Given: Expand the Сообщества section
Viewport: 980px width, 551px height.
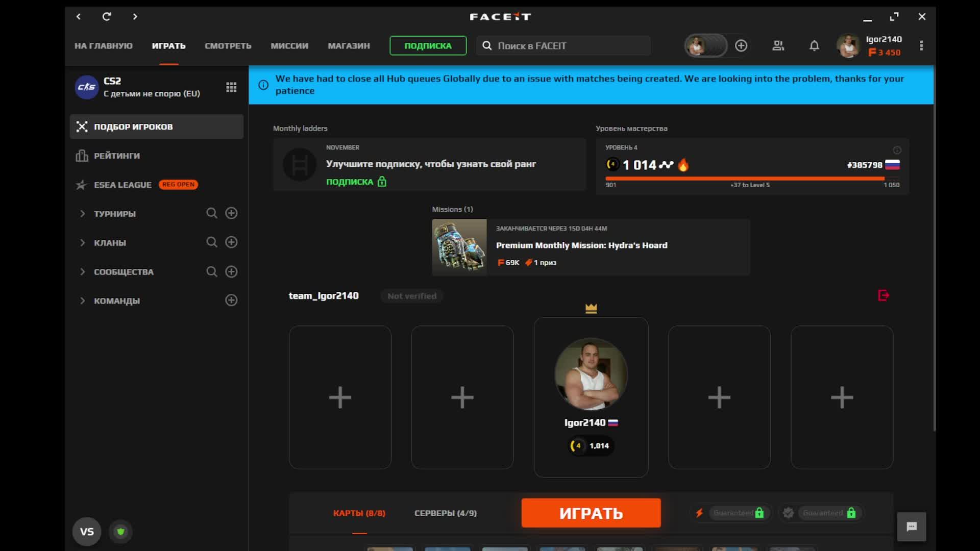Looking at the screenshot, I should pos(83,272).
